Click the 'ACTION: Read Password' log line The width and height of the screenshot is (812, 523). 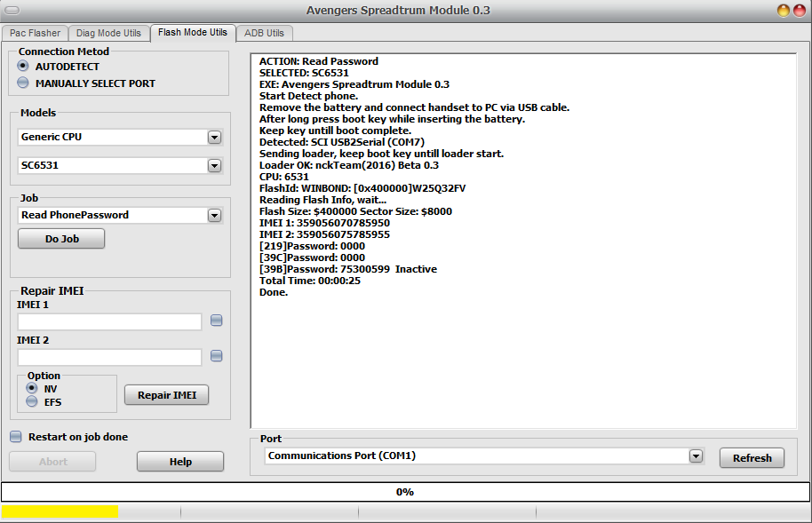[319, 61]
